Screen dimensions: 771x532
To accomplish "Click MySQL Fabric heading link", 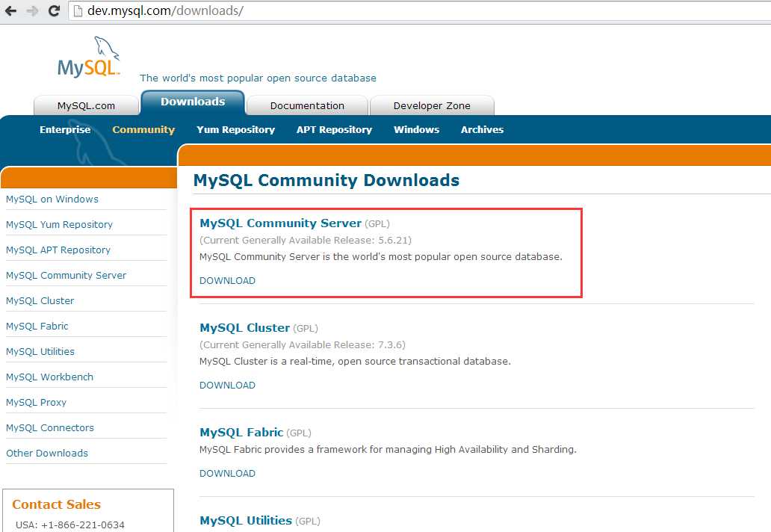I will (x=241, y=433).
